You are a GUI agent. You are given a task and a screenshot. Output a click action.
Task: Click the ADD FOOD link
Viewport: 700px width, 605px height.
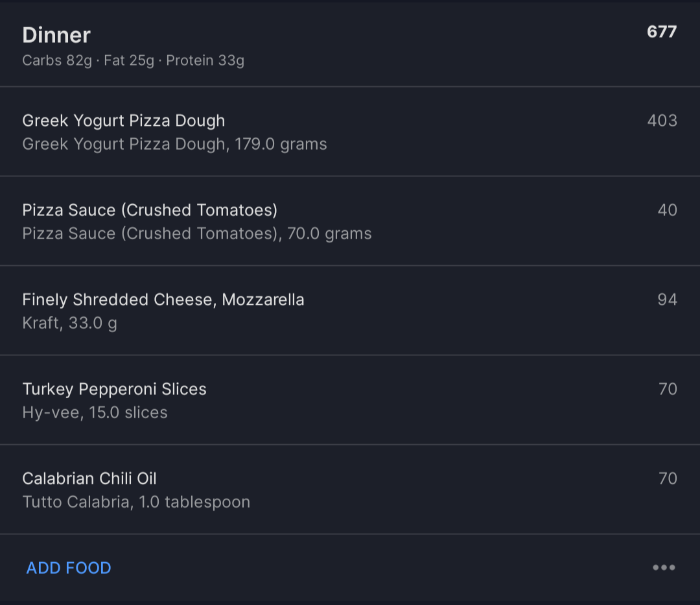tap(69, 568)
